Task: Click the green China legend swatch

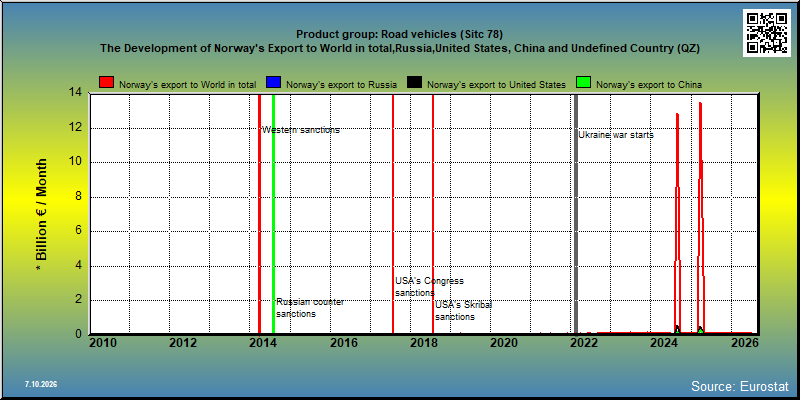Action: (x=583, y=83)
